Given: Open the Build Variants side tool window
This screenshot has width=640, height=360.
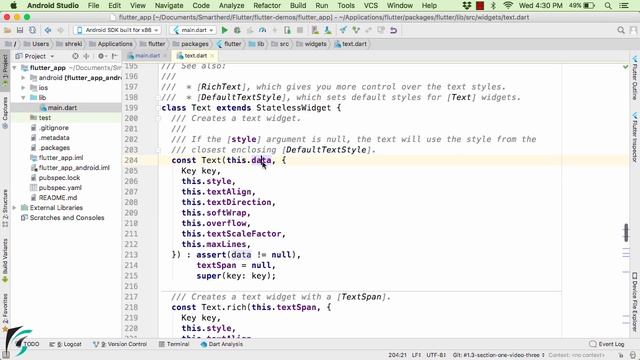Looking at the screenshot, I should pos(5,260).
